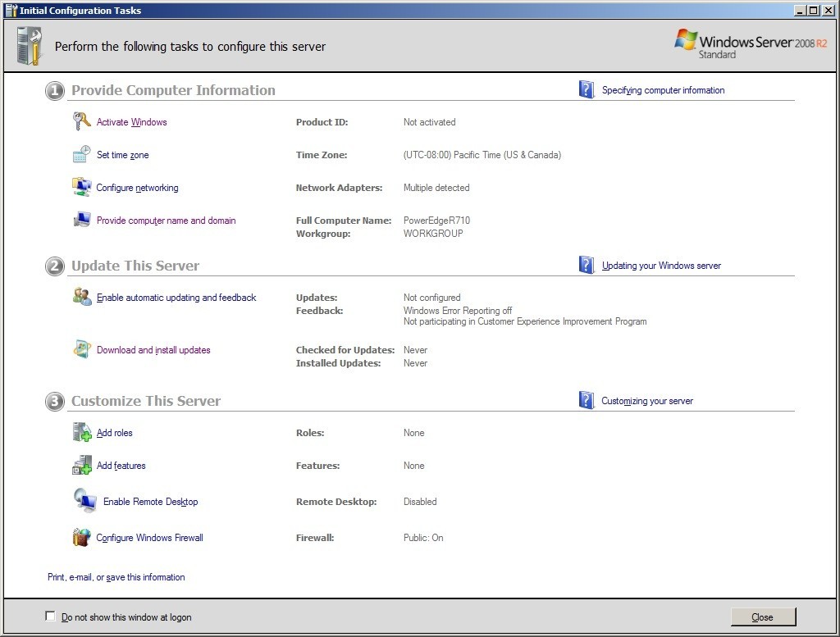Click the Configure networking monitors icon
Viewport: 840px width, 637px height.
point(81,187)
